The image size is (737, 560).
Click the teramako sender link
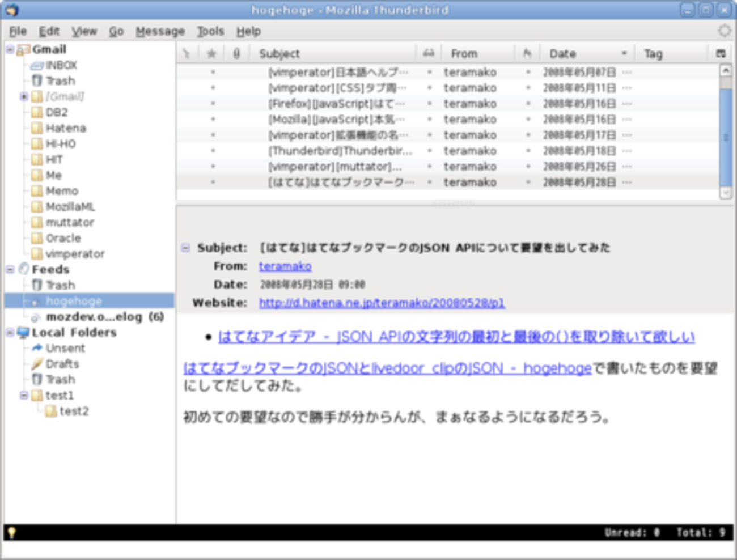tap(285, 266)
